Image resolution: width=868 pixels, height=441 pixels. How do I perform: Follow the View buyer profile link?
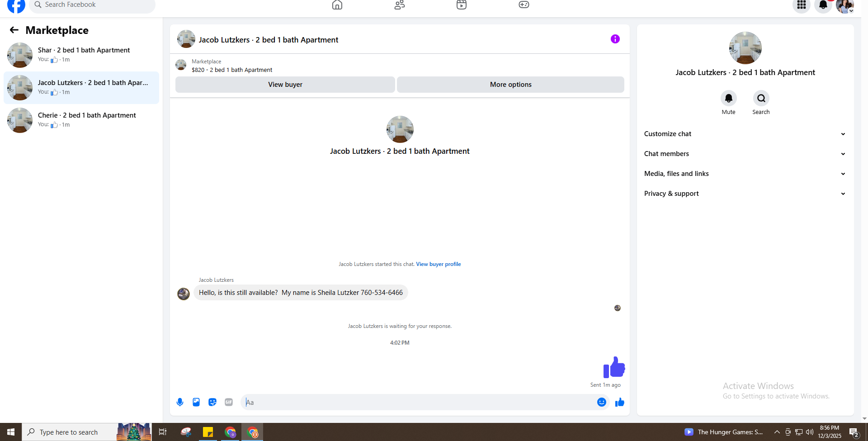click(439, 264)
